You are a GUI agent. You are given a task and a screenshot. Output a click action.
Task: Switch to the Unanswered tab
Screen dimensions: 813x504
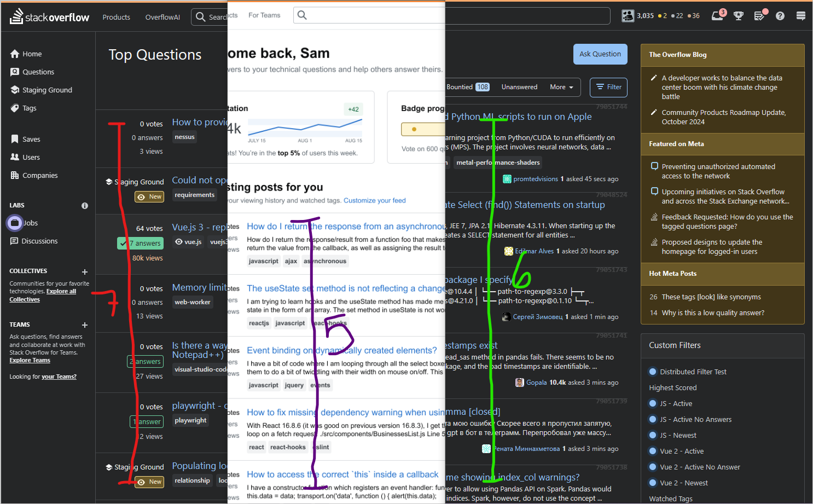519,87
